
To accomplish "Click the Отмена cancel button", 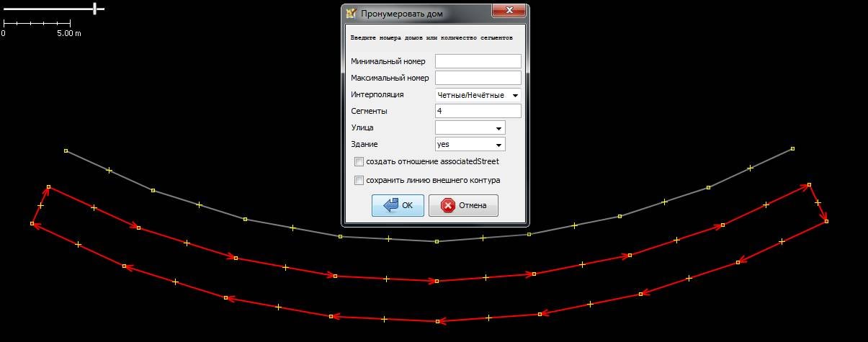I will coord(463,205).
